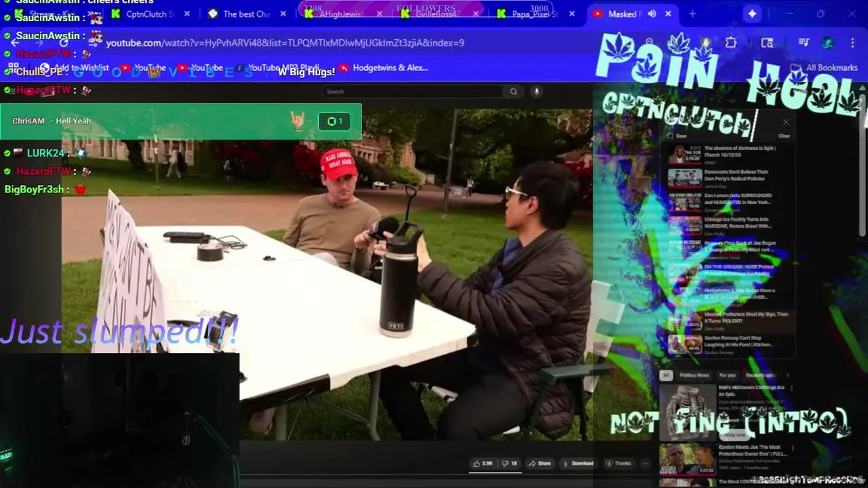Focus the YouTube search field

(412, 91)
